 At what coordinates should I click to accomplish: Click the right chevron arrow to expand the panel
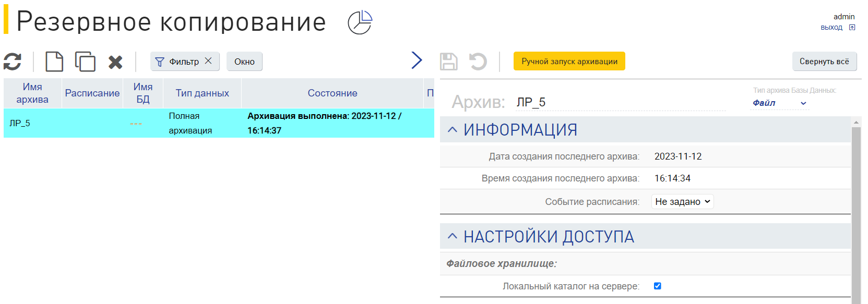[x=417, y=60]
